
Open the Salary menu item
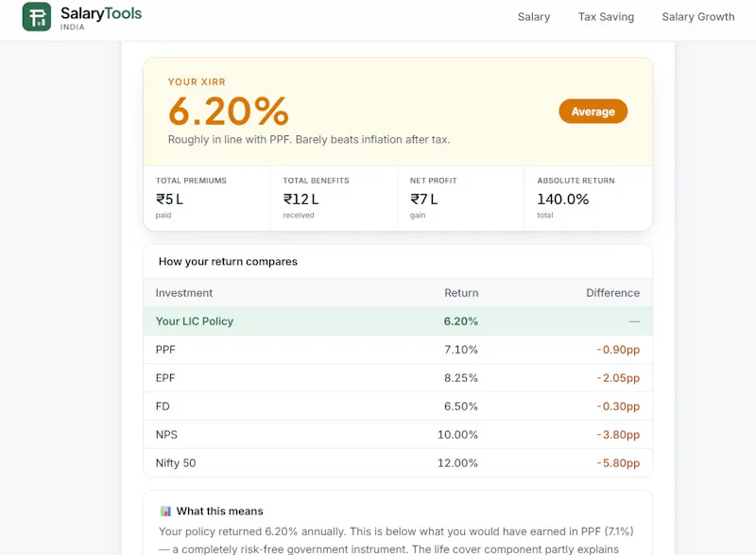[534, 17]
